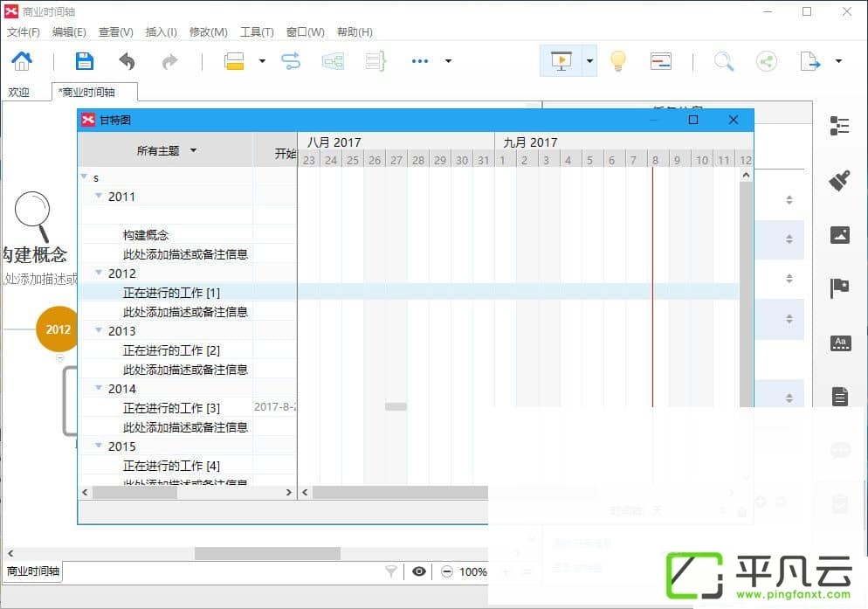This screenshot has height=609, width=868.
Task: Toggle the eye visibility icon in status bar
Action: 419,571
